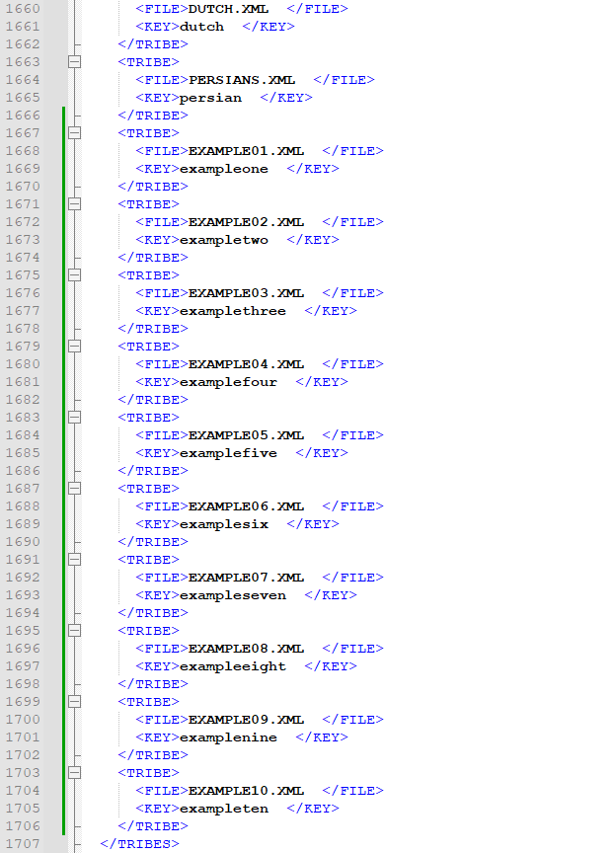Collapse the TRIBE block at line 1687

click(75, 489)
